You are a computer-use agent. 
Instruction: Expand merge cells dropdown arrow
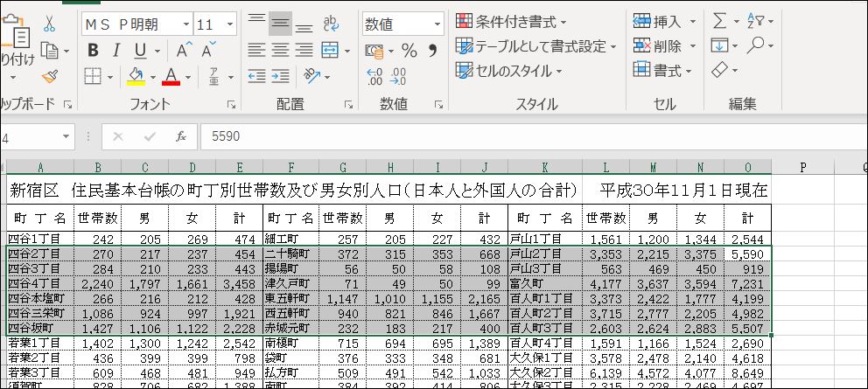click(x=347, y=51)
